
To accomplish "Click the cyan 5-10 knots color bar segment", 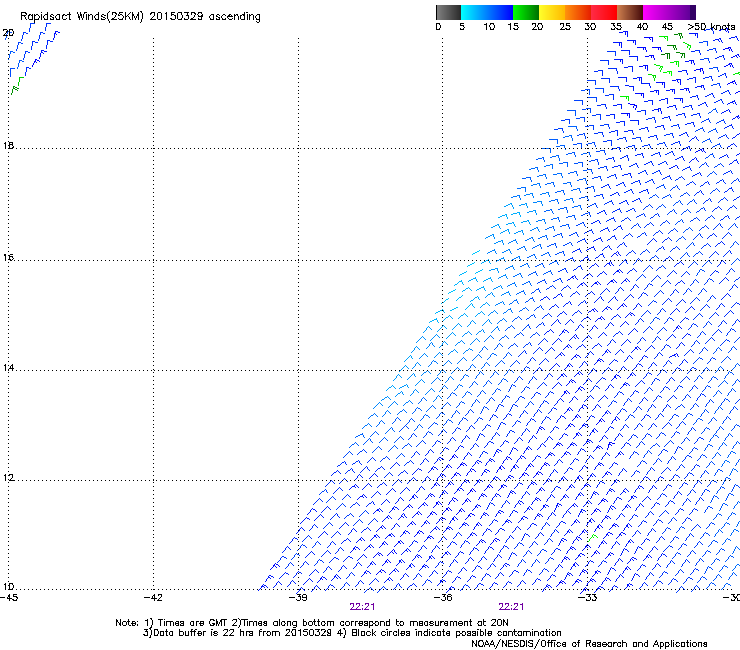I will point(474,12).
